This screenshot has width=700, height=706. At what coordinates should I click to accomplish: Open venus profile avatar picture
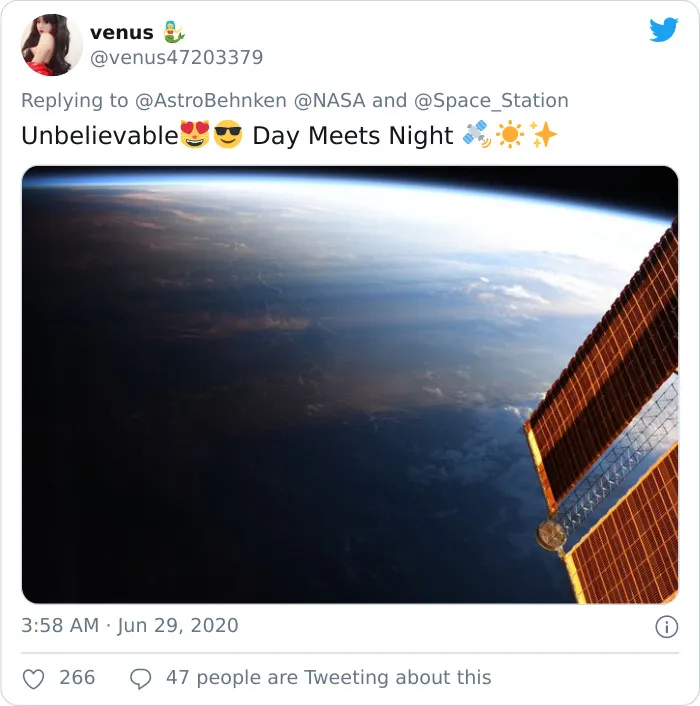coord(52,45)
